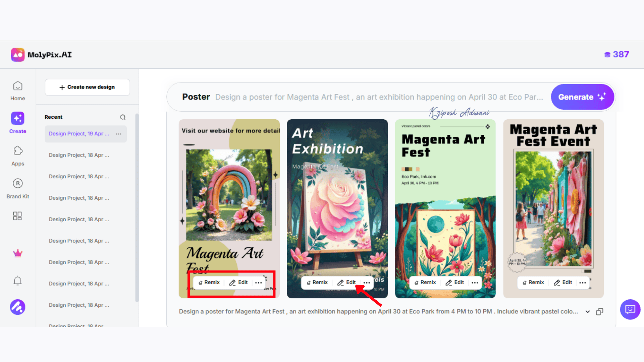Open three-dot menu for 19 Apr project

[119, 134]
